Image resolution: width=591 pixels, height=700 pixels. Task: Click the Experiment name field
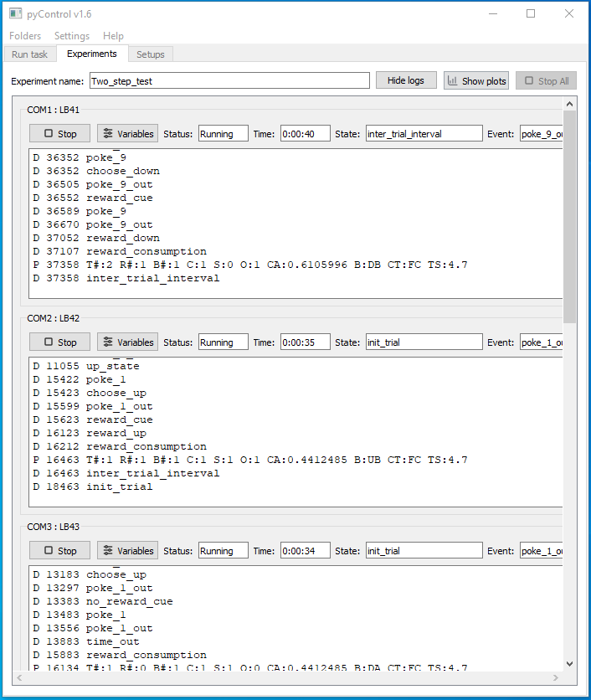pyautogui.click(x=229, y=81)
